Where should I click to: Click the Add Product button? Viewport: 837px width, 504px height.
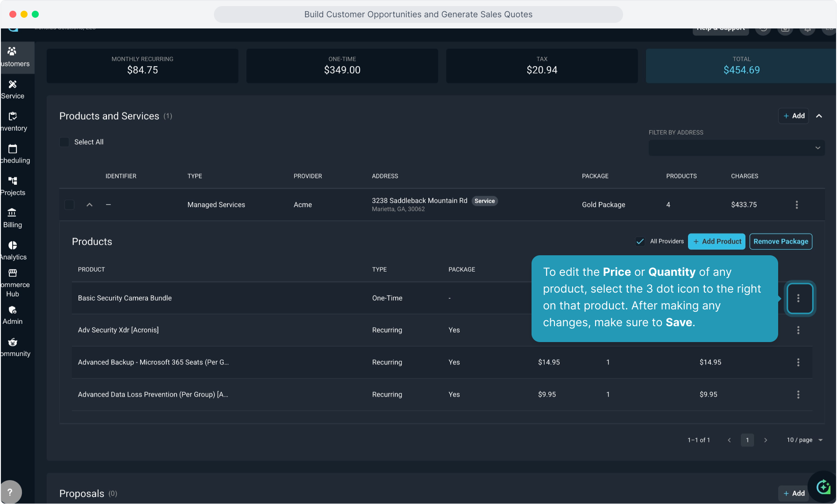(x=716, y=241)
